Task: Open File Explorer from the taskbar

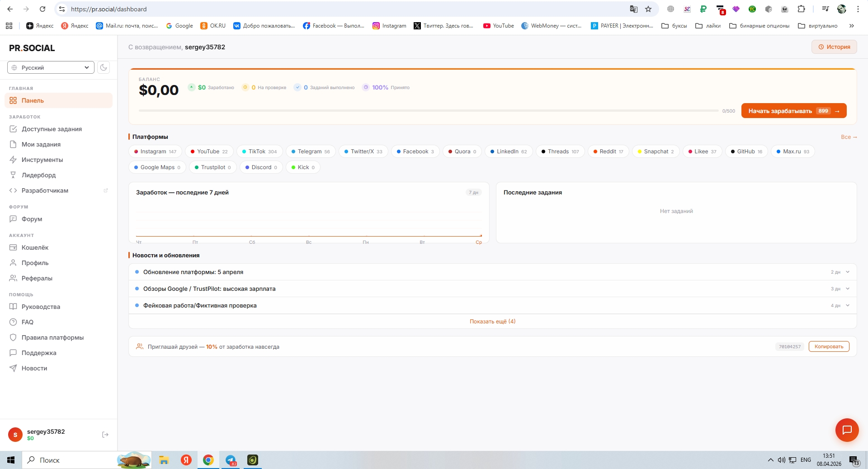Action: click(164, 460)
